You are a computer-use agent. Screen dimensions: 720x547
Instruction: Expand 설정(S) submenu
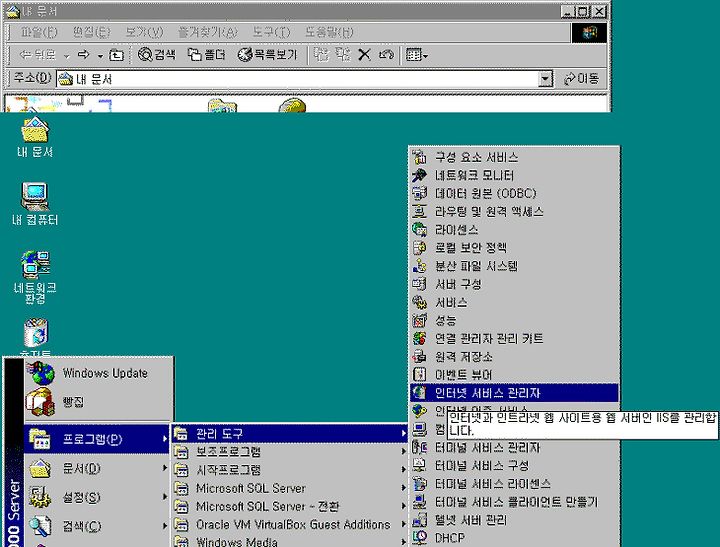pos(96,497)
